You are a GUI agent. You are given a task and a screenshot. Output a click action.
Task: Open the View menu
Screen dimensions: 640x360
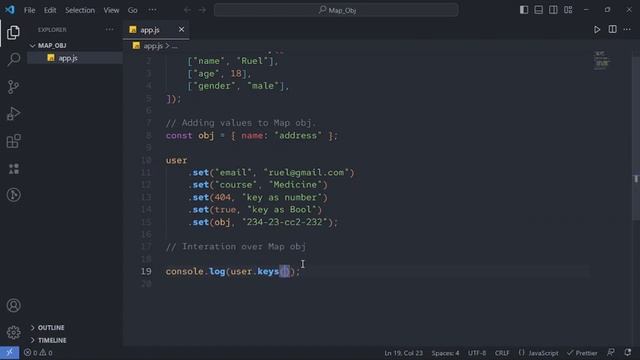pos(111,10)
